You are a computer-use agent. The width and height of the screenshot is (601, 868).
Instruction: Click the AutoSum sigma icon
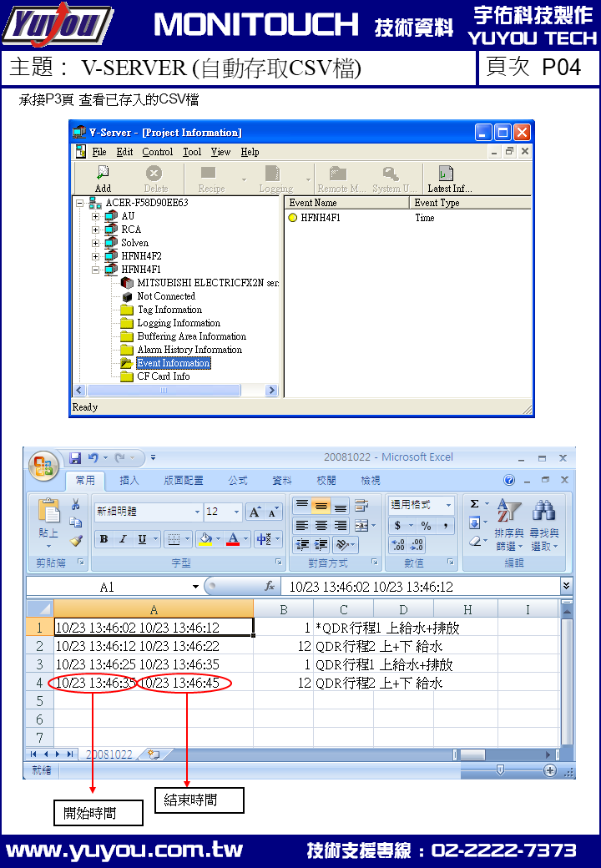(x=474, y=504)
